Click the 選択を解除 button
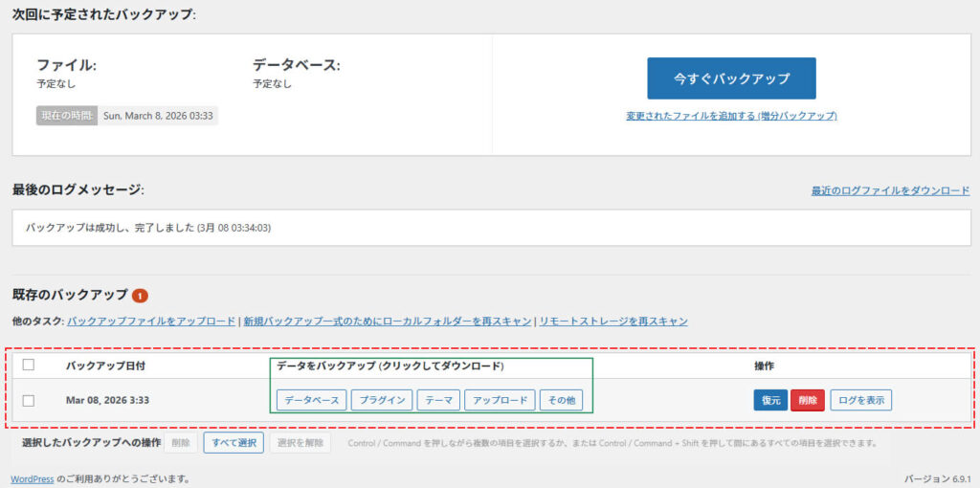The height and width of the screenshot is (488, 980). point(300,443)
